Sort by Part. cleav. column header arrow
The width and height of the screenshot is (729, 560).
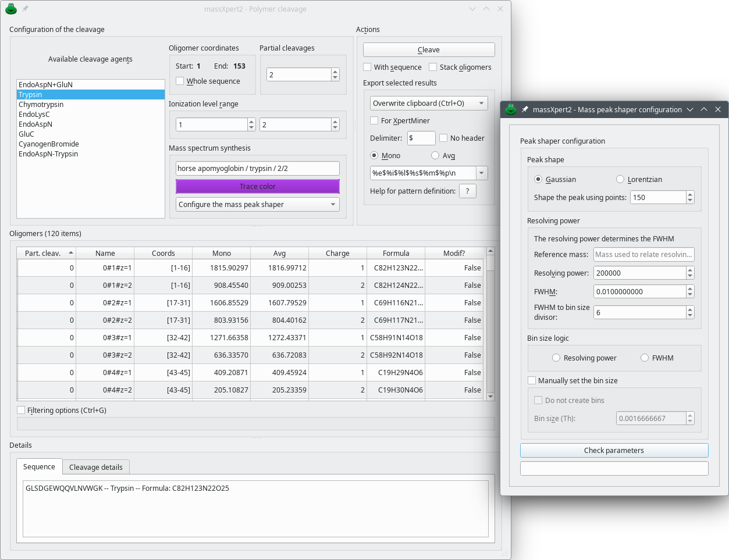click(x=71, y=253)
